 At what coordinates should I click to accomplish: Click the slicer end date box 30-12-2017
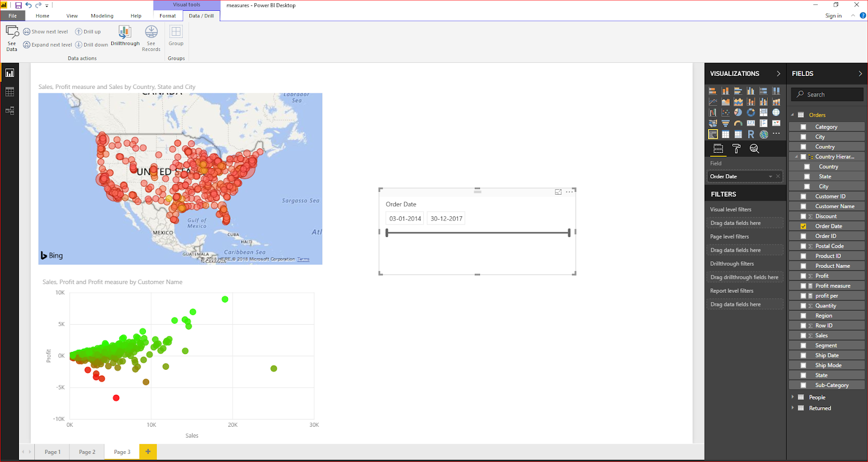pos(446,219)
